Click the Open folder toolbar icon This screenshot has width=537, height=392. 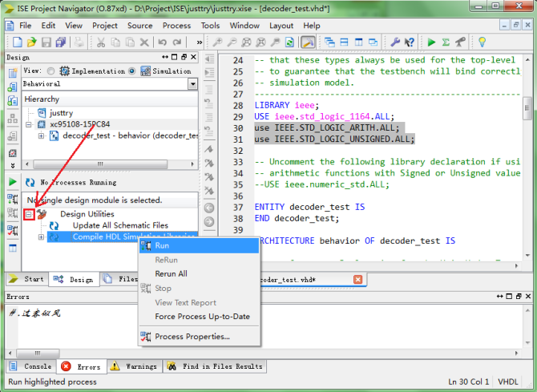click(x=31, y=42)
